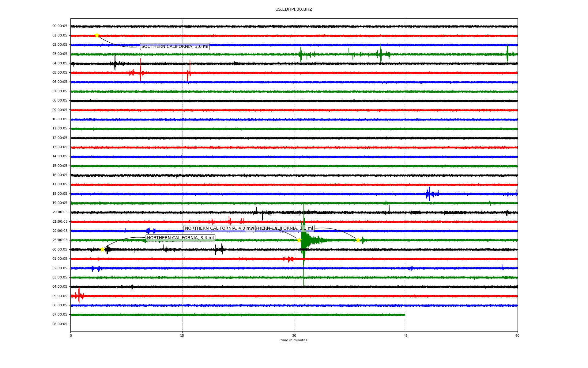
Task: Click the 08:00:05 label at the bottom row
Action: (60, 324)
